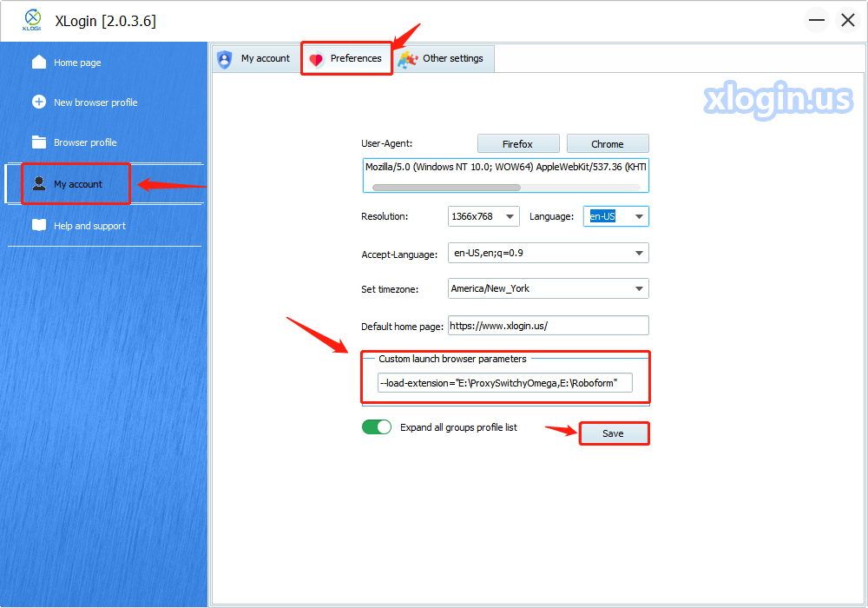Image resolution: width=868 pixels, height=608 pixels.
Task: Select My account in the sidebar
Action: pyautogui.click(x=76, y=184)
